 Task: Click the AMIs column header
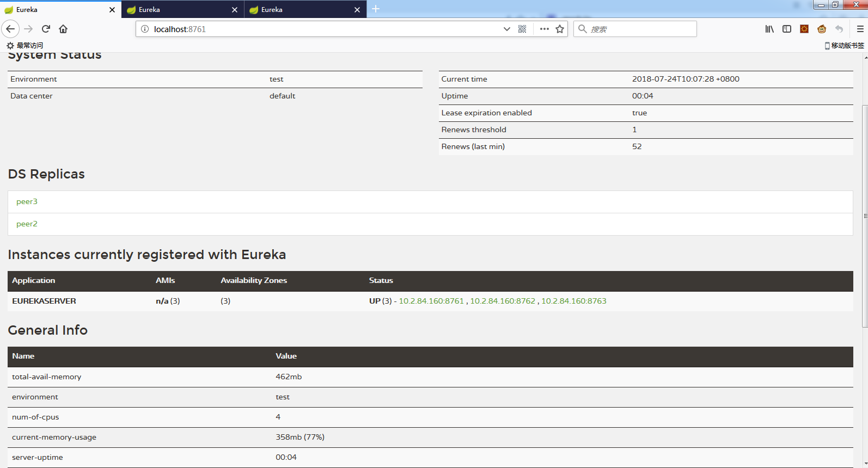[x=166, y=280]
